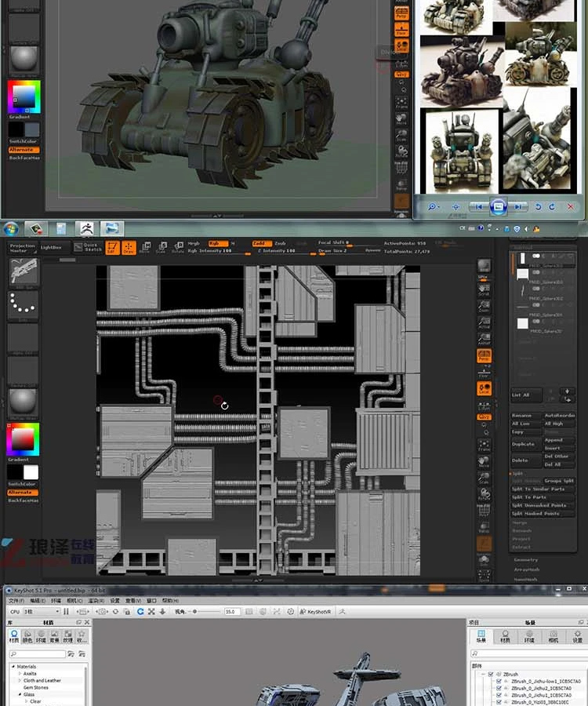This screenshot has height=706, width=588.
Task: Activate the Draw mode button
Action: [129, 247]
